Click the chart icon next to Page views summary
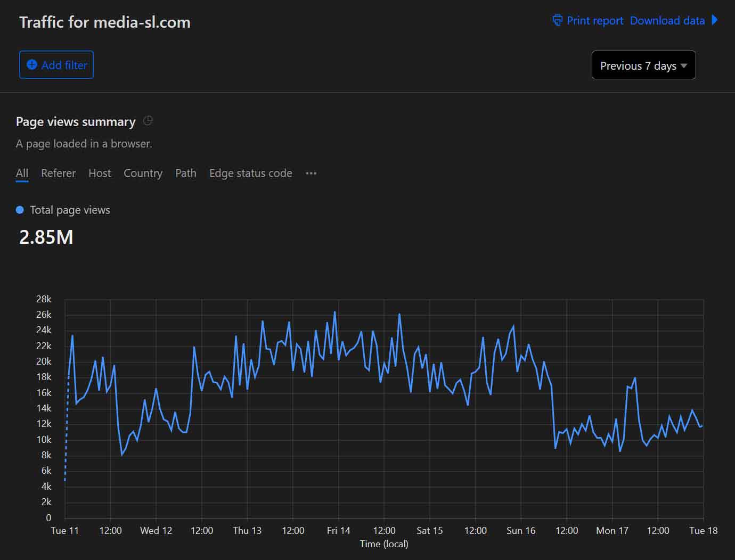The width and height of the screenshot is (735, 560). [148, 121]
